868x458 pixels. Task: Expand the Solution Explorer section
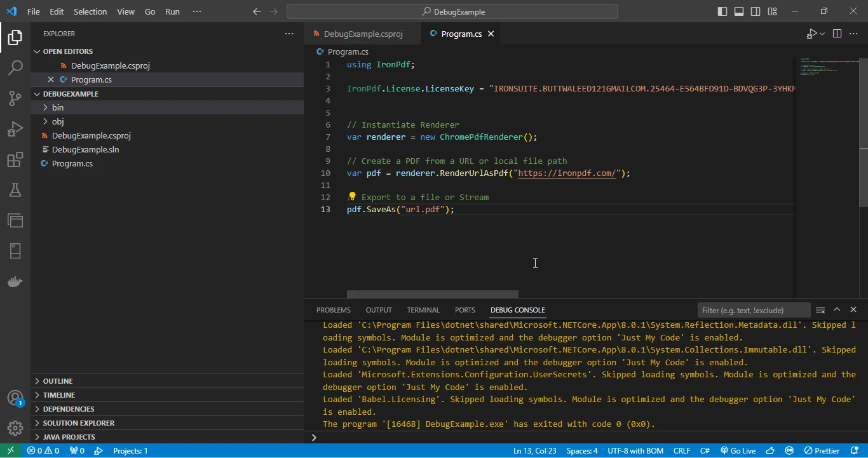167,423
